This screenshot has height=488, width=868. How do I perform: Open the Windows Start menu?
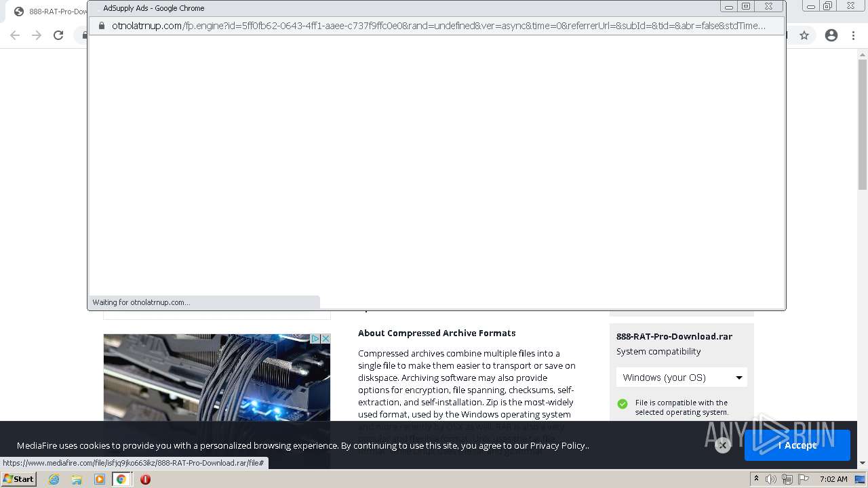[18, 479]
